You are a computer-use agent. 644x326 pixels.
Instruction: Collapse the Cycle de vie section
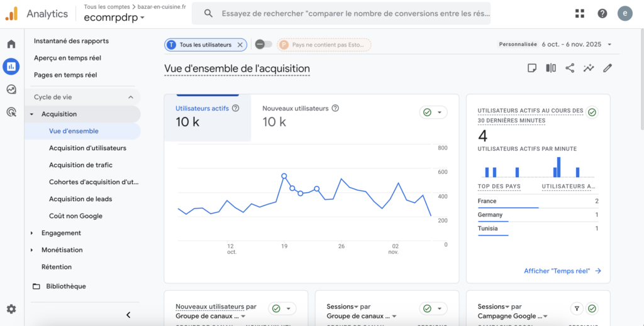tap(131, 97)
